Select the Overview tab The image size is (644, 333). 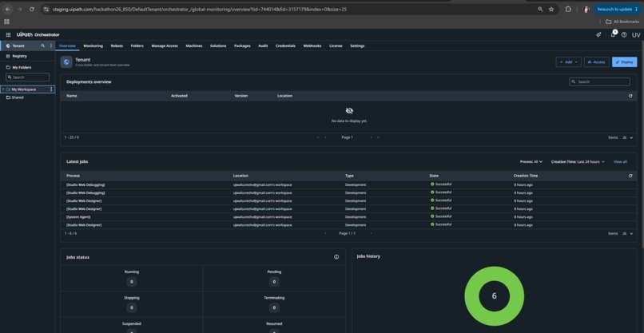(x=67, y=46)
